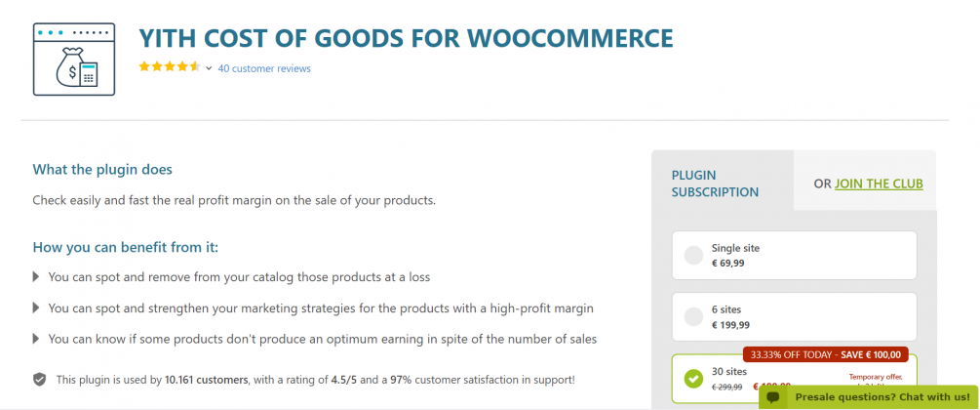
Task: Expand the rating breakdown chevron next to stars
Action: (209, 68)
